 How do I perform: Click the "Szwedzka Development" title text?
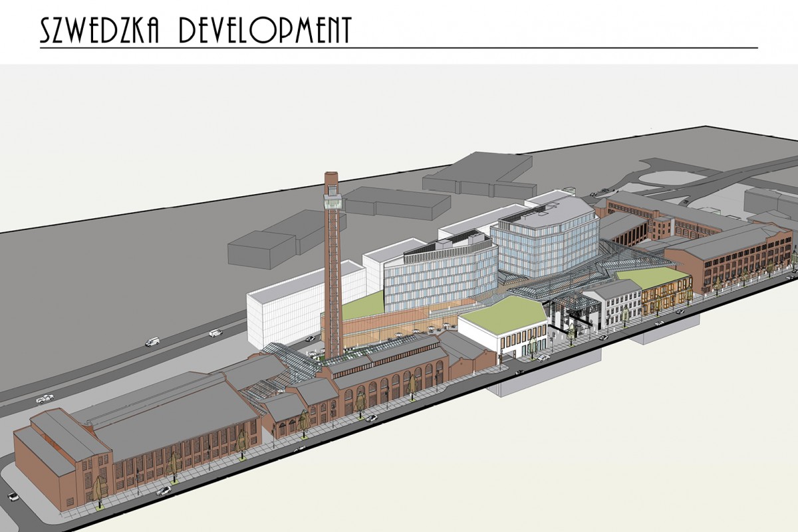click(x=196, y=31)
